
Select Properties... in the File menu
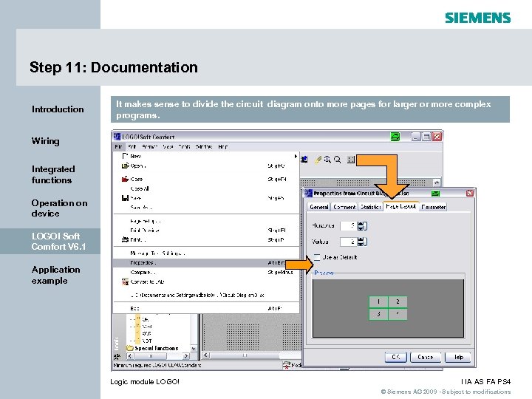tap(206, 262)
